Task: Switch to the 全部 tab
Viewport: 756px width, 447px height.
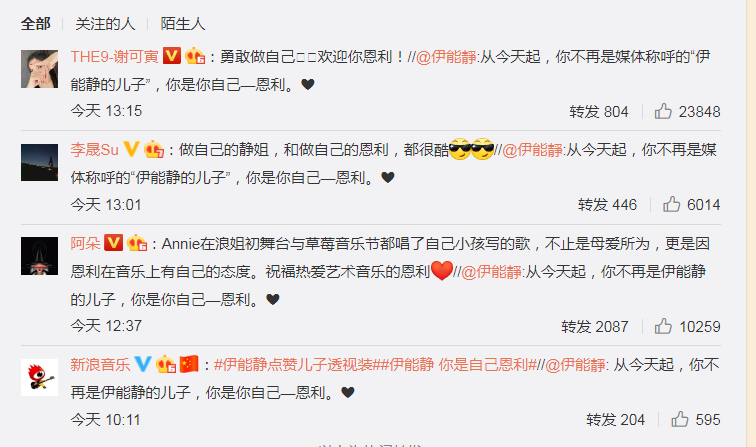Action: coord(36,24)
